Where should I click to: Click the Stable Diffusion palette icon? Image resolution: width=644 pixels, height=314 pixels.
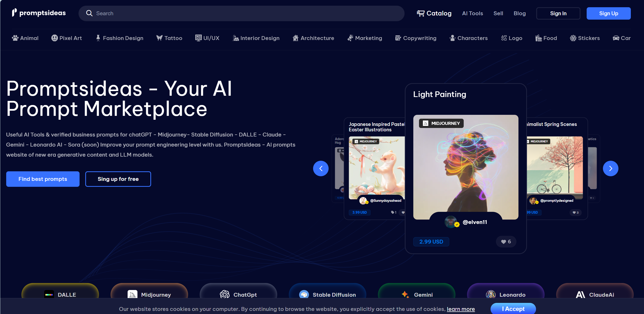pyautogui.click(x=304, y=295)
